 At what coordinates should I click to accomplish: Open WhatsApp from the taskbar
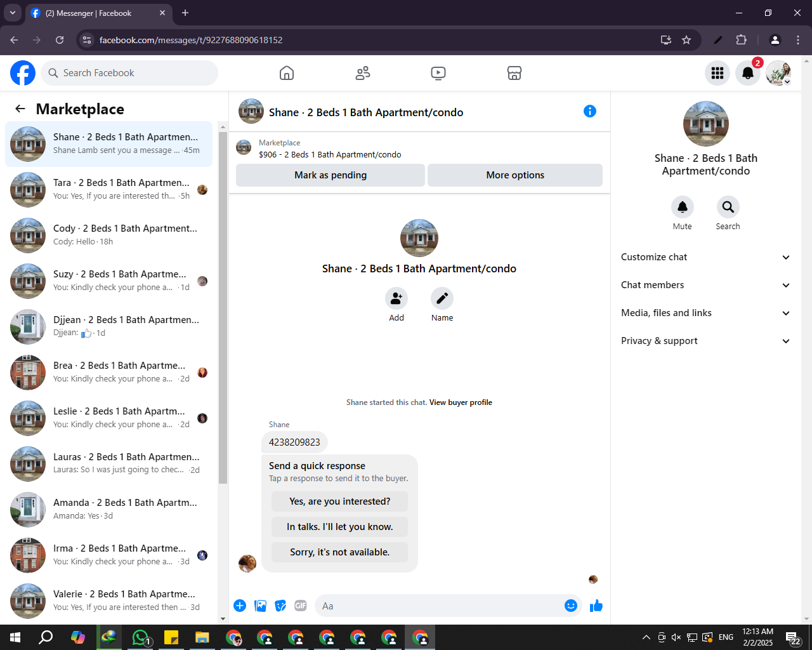(x=140, y=637)
